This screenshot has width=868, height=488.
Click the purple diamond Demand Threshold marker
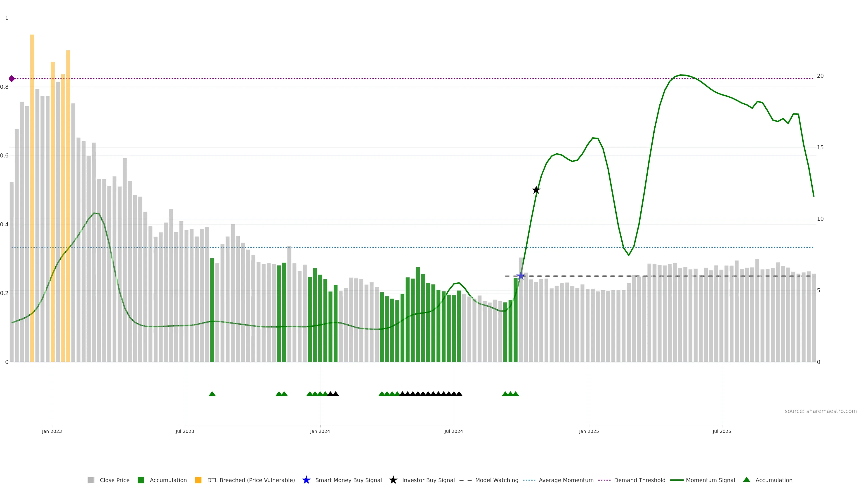coord(12,79)
